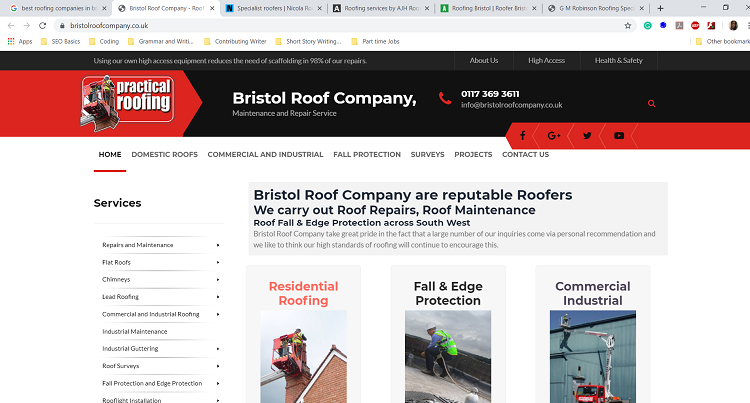This screenshot has width=750, height=403.
Task: Bookmark this page with the star icon
Action: [628, 26]
